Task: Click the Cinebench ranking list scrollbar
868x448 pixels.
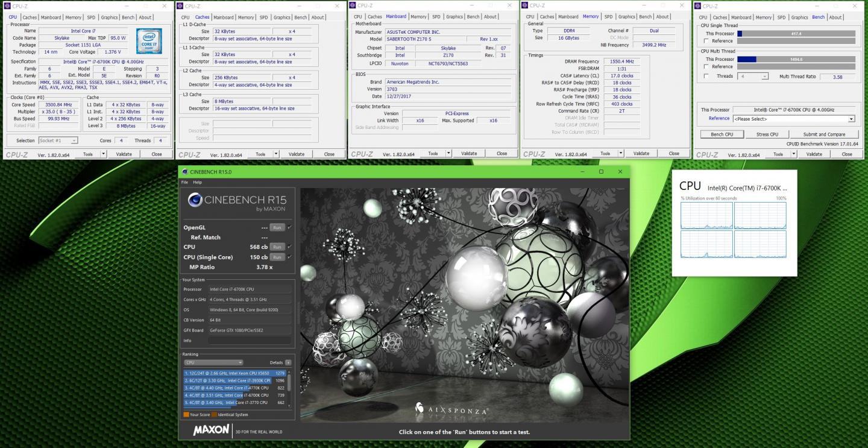Action: pos(289,382)
